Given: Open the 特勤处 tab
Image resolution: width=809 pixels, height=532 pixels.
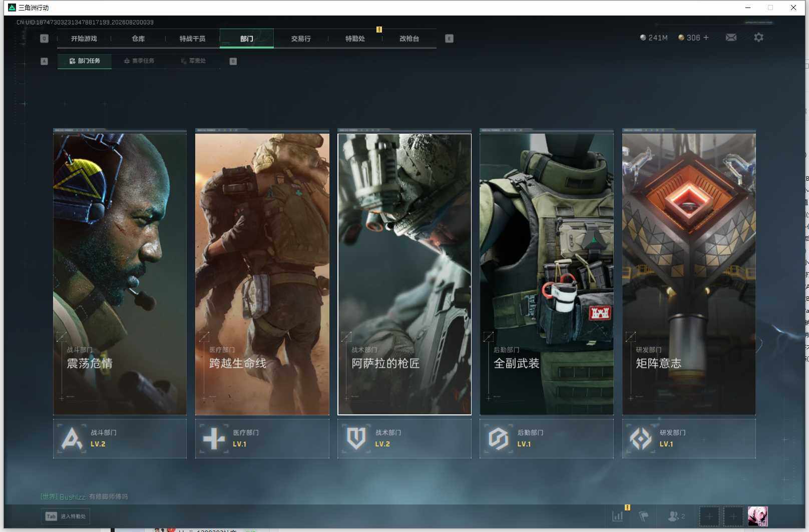Looking at the screenshot, I should point(355,39).
